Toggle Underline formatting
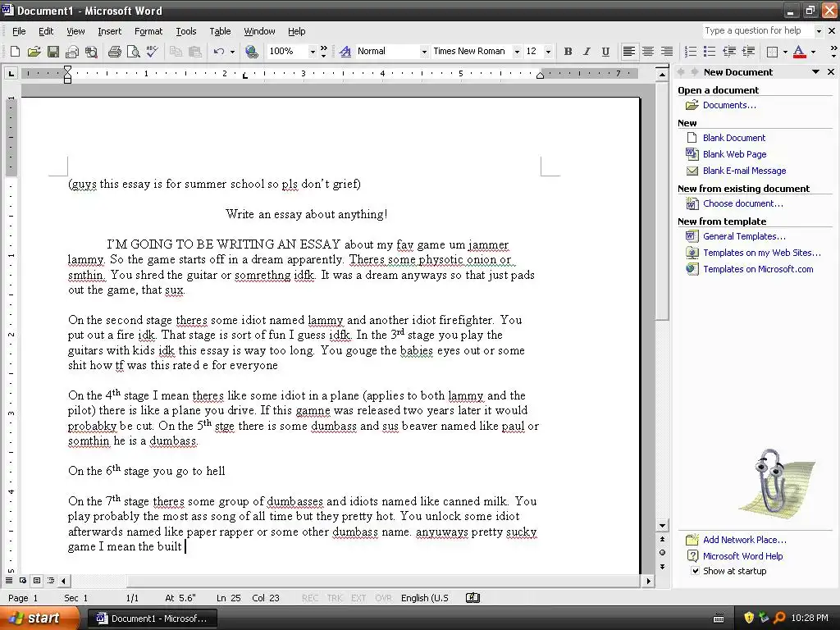The image size is (840, 630). 605,52
